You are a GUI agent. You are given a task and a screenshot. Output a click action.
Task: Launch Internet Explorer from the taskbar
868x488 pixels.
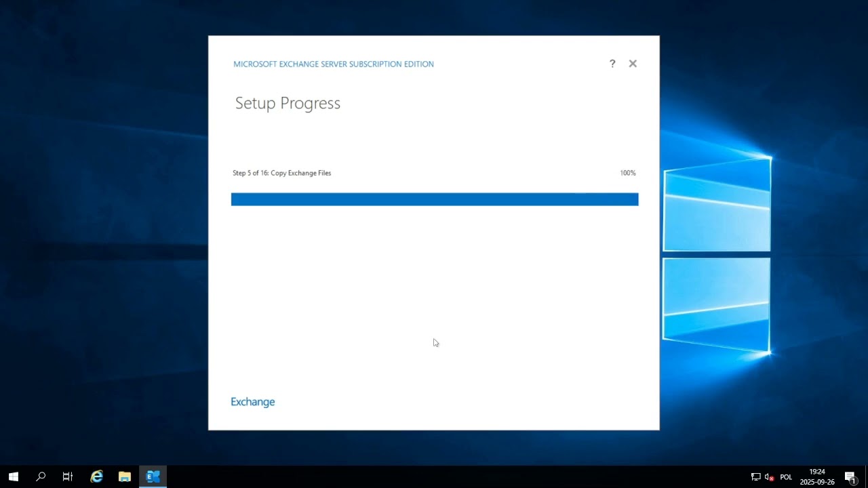(97, 477)
